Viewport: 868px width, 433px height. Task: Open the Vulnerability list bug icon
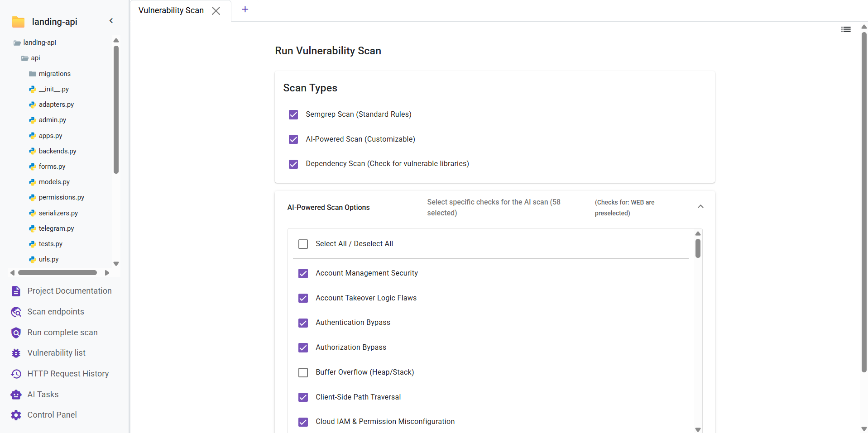point(16,353)
